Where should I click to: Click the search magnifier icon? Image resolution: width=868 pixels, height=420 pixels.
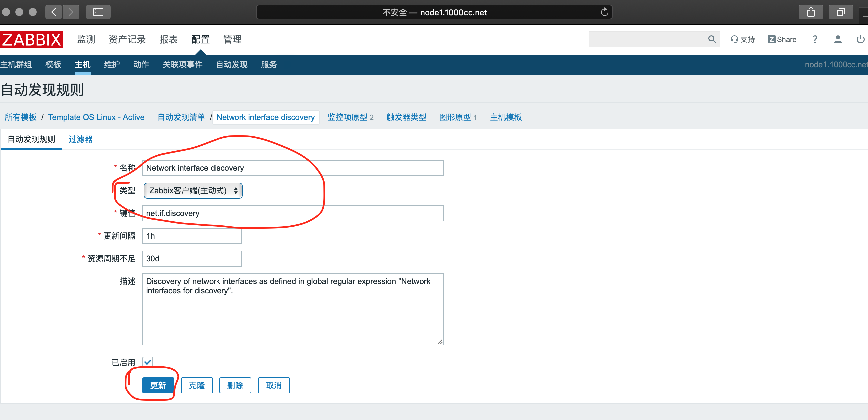[712, 39]
